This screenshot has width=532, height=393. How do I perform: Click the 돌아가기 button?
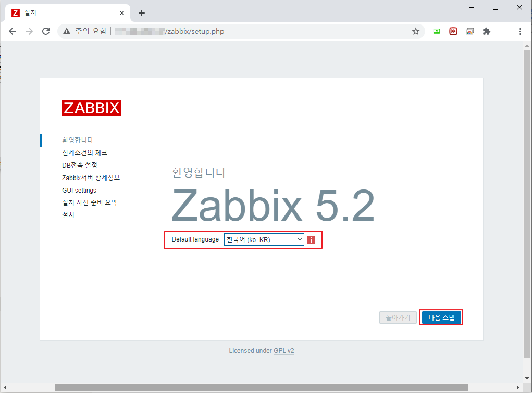pos(398,318)
